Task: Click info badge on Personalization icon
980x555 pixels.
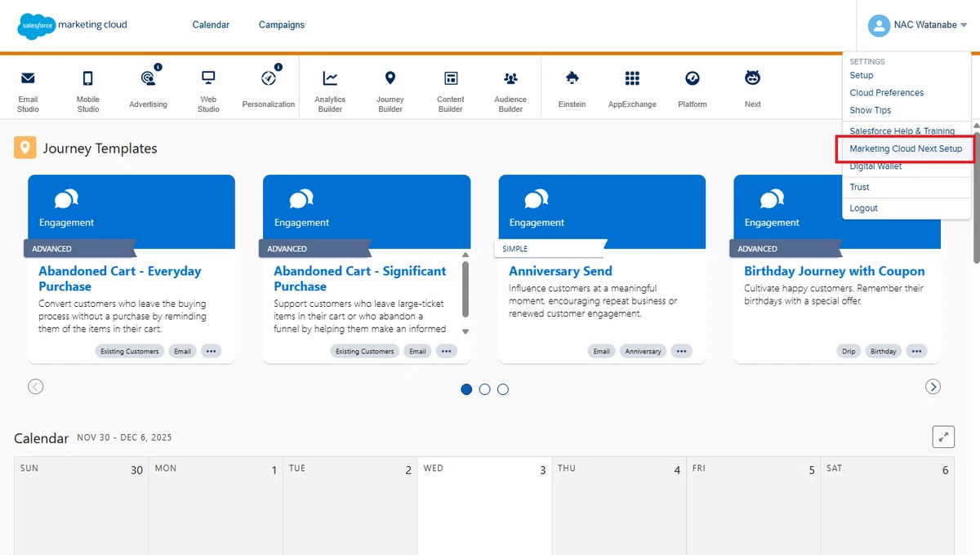Action: tap(278, 68)
